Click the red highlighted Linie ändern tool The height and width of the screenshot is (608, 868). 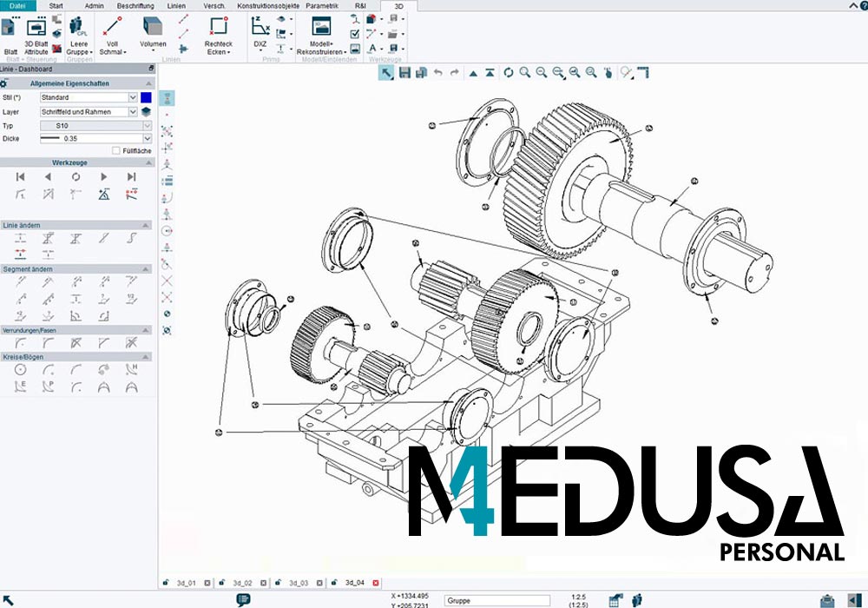click(21, 254)
